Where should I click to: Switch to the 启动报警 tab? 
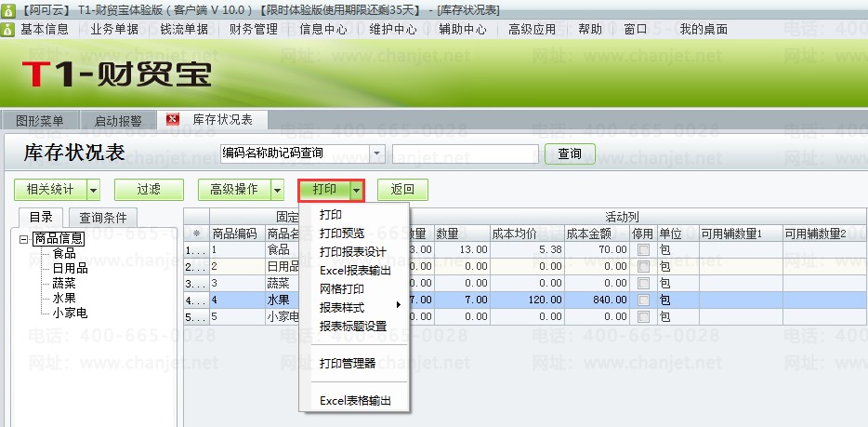click(118, 120)
